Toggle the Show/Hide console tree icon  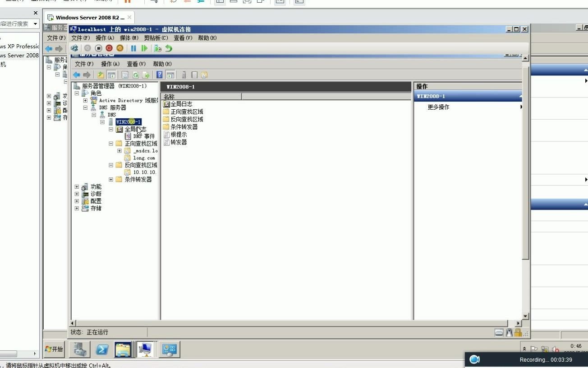111,75
